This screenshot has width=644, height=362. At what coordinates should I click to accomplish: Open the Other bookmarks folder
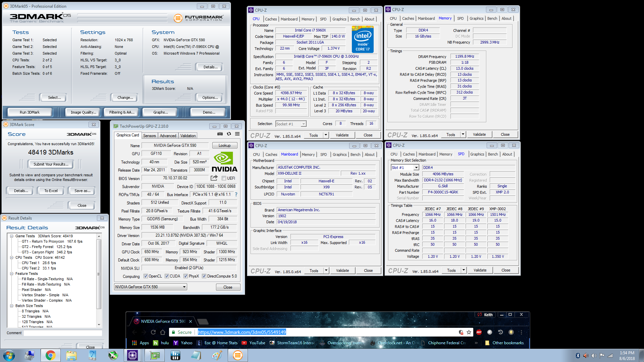(x=504, y=343)
